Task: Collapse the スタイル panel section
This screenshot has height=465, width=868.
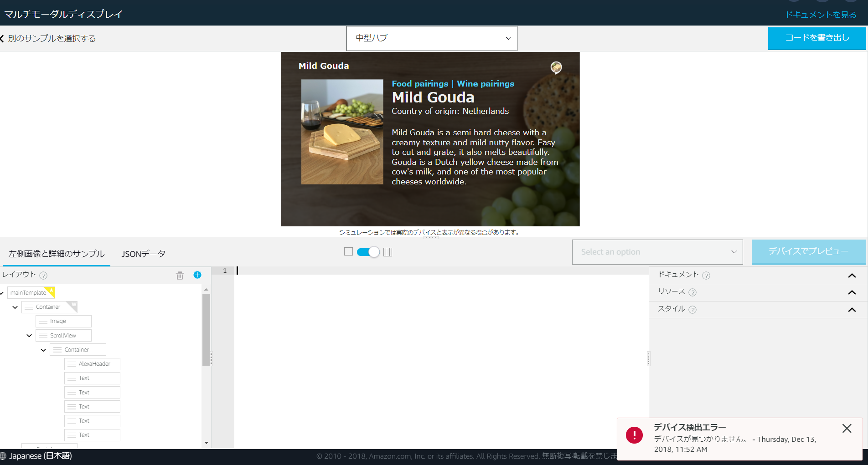Action: click(x=852, y=310)
